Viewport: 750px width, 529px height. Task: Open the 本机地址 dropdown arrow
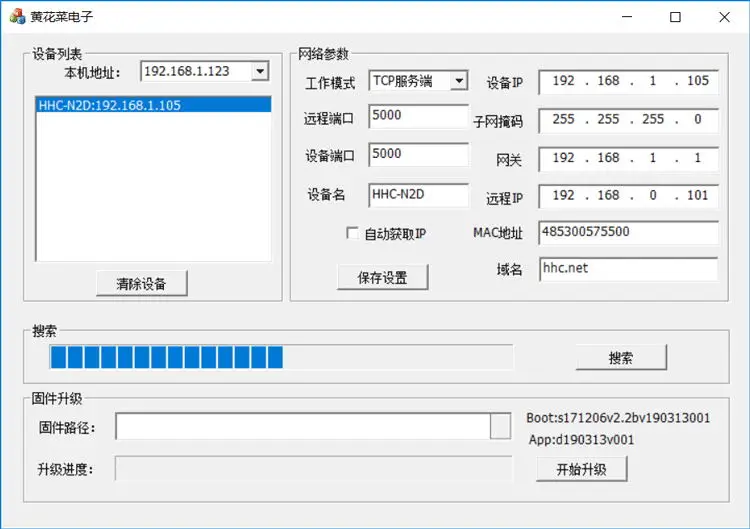point(260,72)
